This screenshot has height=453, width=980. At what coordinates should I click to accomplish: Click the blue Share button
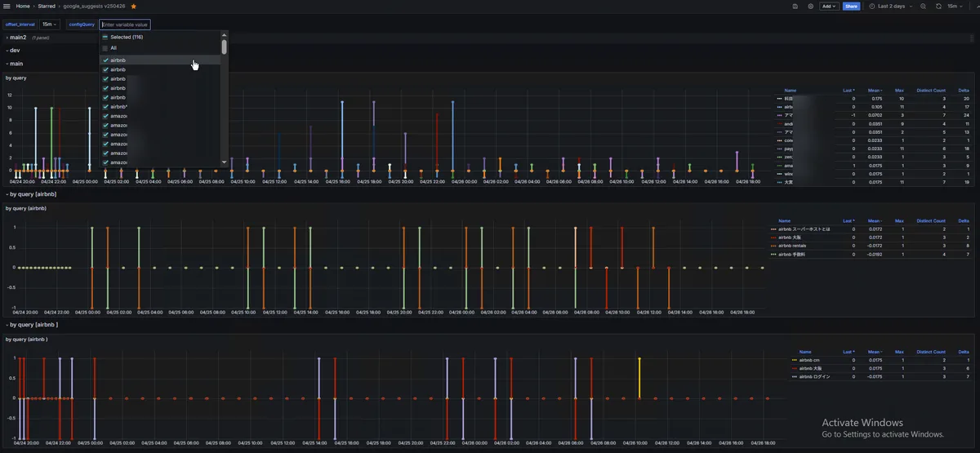click(851, 6)
